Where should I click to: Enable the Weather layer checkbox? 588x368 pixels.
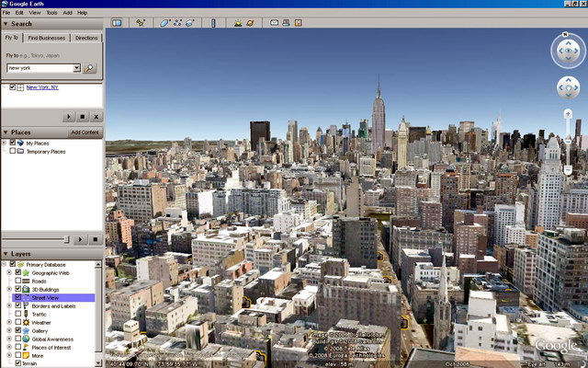pos(17,322)
